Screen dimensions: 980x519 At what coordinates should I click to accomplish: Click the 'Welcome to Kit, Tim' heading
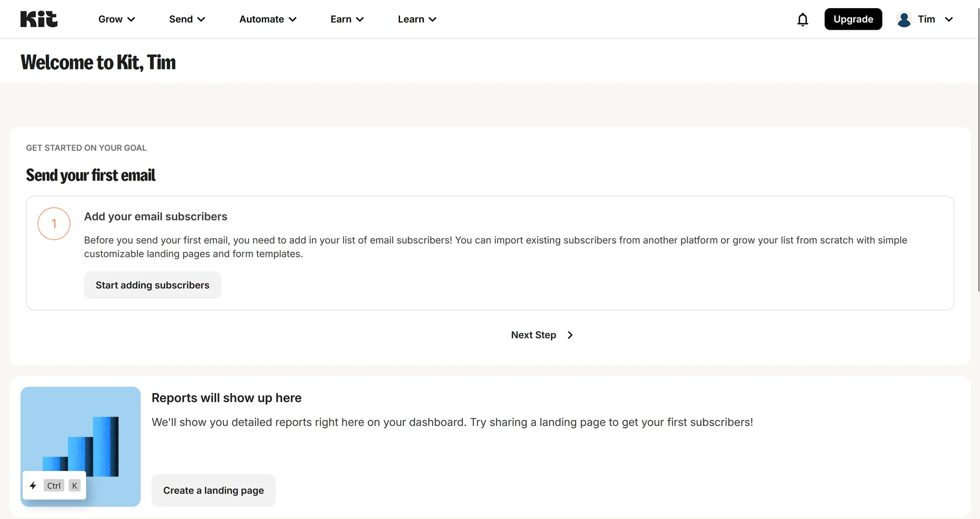[98, 62]
